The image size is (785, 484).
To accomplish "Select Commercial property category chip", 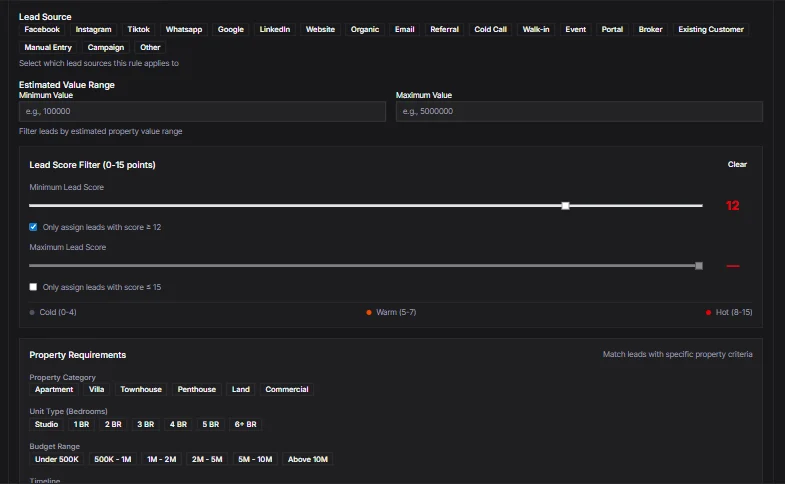I will [287, 389].
